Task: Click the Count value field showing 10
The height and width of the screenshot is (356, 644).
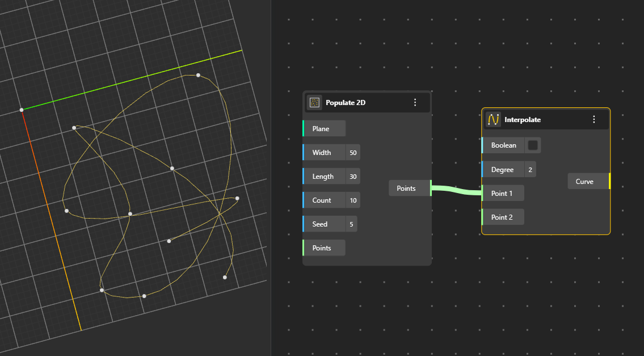Action: [353, 200]
